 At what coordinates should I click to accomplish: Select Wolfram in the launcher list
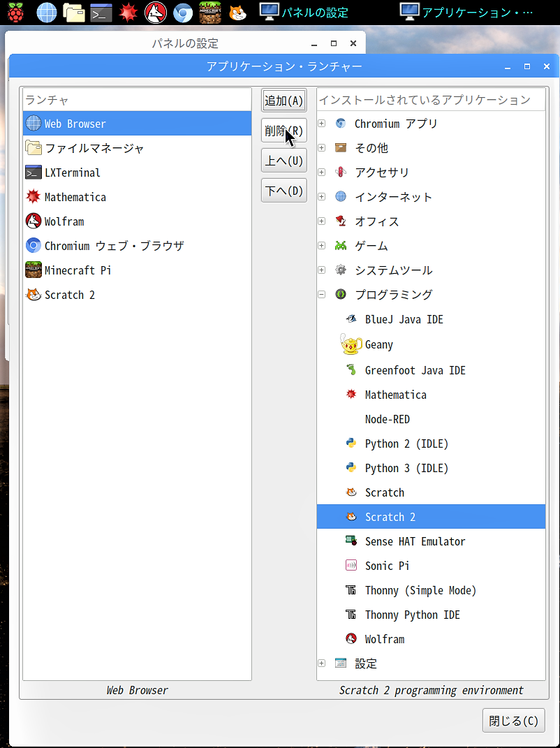pos(138,221)
